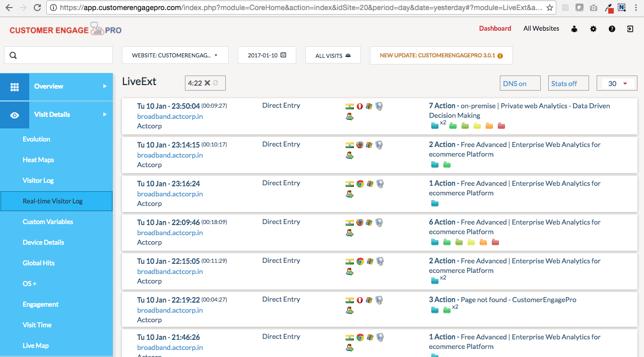
Task: Click the browser reload button
Action: coord(37,8)
